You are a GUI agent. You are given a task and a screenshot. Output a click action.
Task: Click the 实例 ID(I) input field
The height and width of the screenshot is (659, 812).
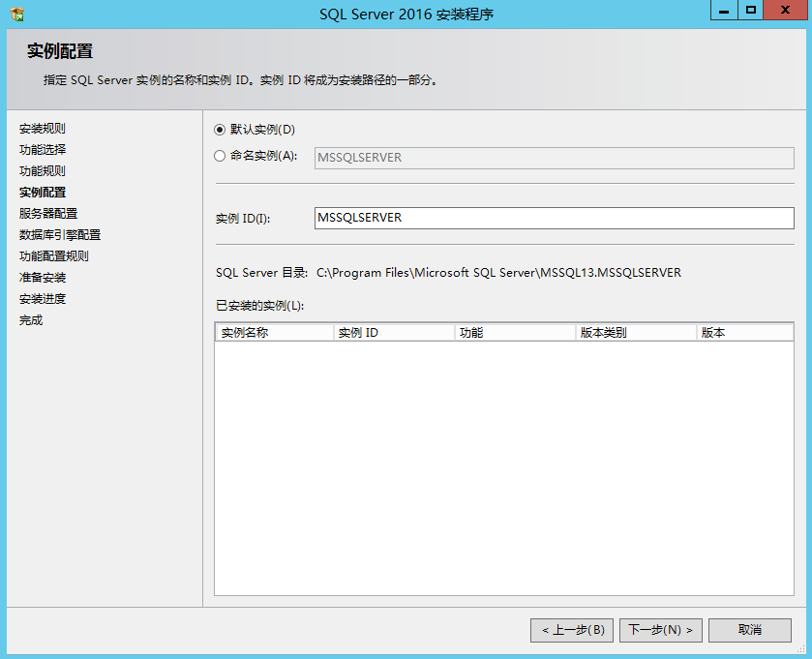[555, 218]
